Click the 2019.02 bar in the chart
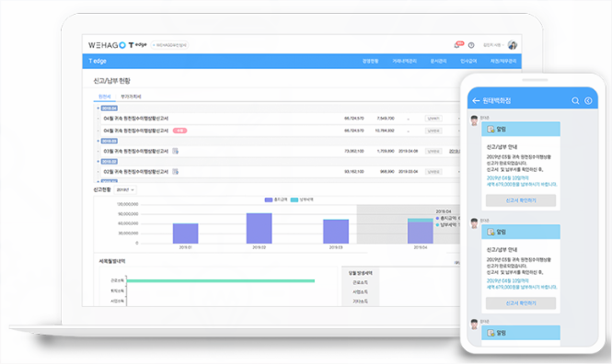This screenshot has height=364, width=612. click(x=260, y=228)
